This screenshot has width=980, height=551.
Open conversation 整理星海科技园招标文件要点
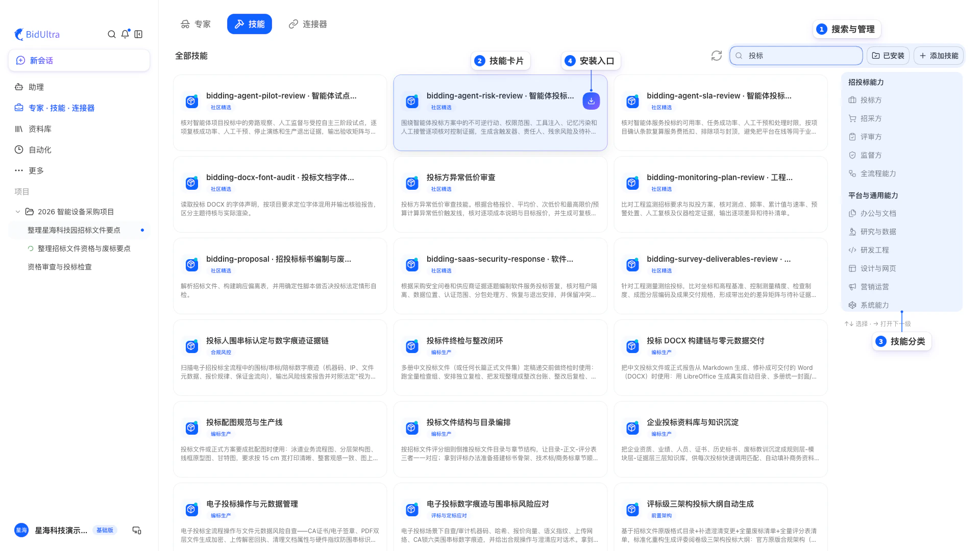tap(79, 230)
